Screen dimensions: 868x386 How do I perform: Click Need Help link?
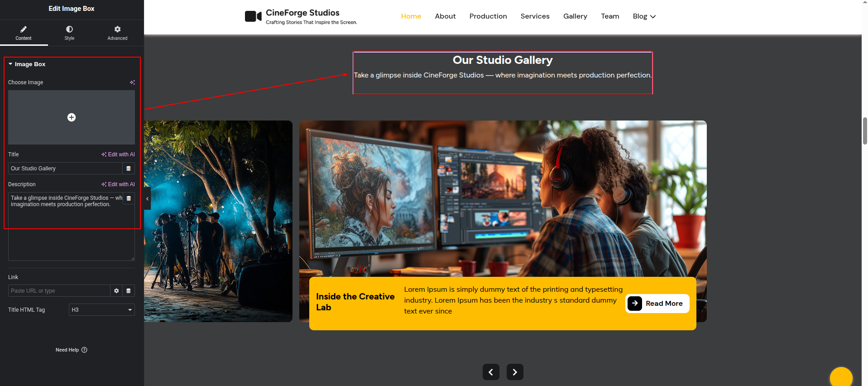pos(71,350)
